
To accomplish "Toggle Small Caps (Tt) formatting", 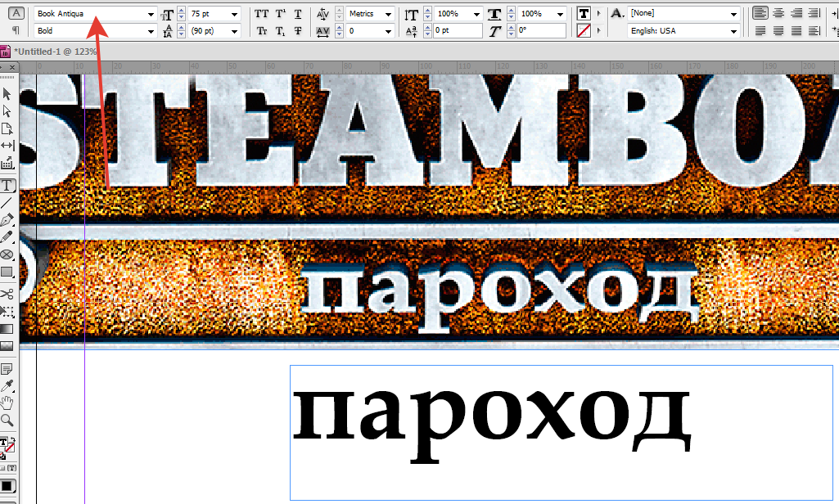I will [262, 31].
